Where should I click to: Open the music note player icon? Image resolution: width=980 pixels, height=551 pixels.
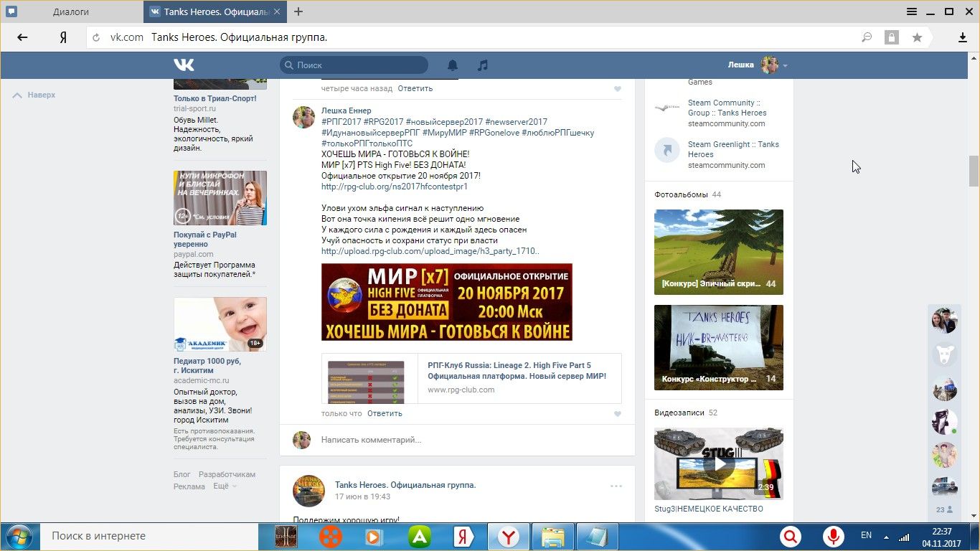coord(483,65)
